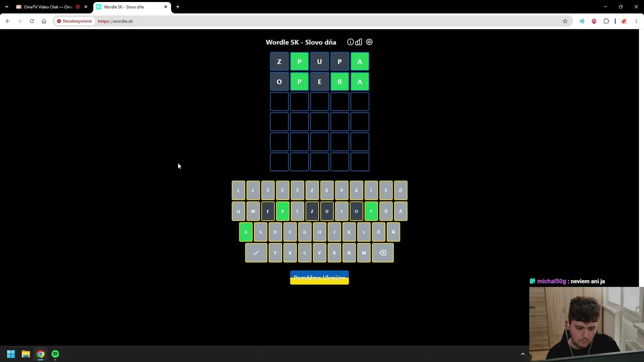Tap the K key on the on-screen keyboard

349,232
